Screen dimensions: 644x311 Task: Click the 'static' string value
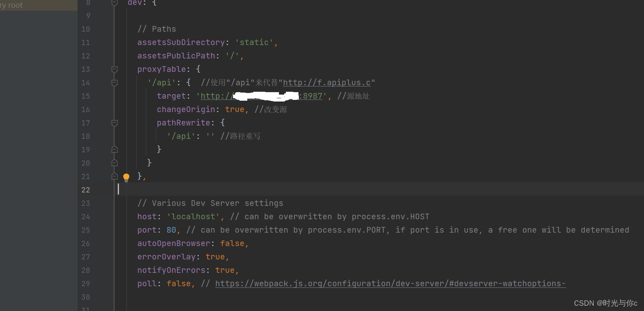coord(254,43)
